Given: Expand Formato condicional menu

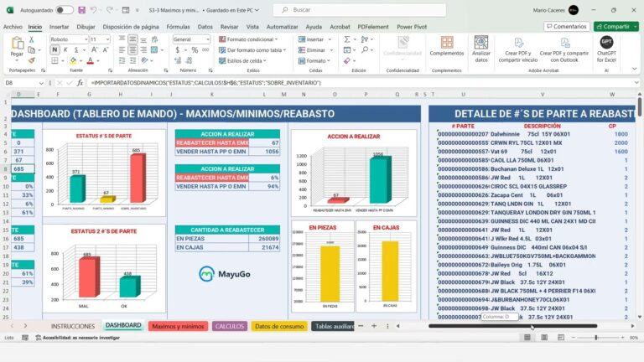Looking at the screenshot, I should [248, 39].
